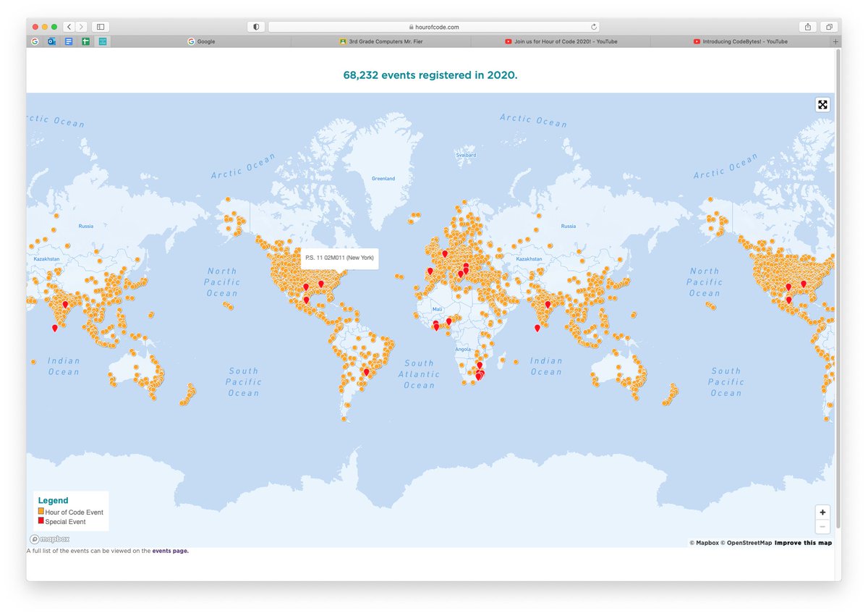Click the Mapbox logo

click(50, 539)
